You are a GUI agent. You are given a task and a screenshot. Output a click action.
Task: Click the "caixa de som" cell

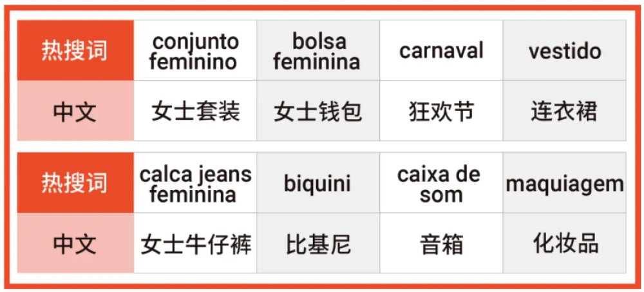tap(441, 182)
